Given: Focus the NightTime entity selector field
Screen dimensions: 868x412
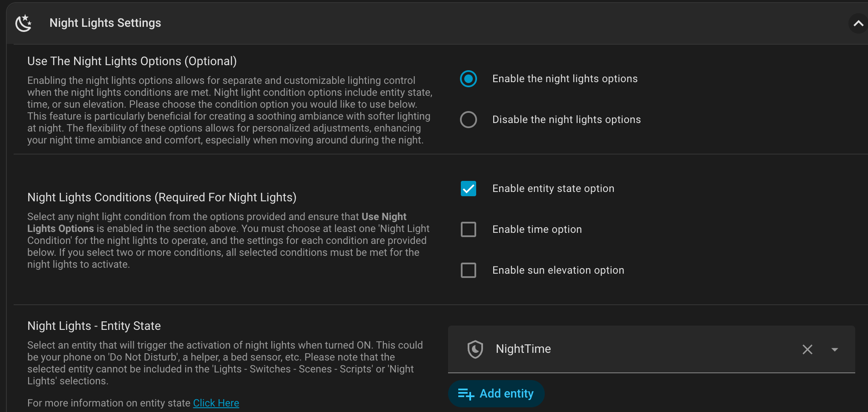Looking at the screenshot, I should 639,349.
